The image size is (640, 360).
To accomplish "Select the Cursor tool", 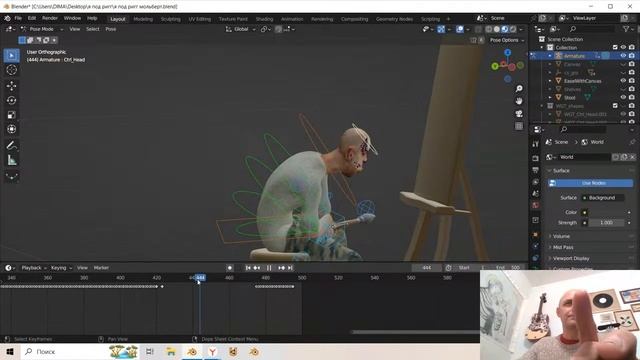I will (x=11, y=70).
